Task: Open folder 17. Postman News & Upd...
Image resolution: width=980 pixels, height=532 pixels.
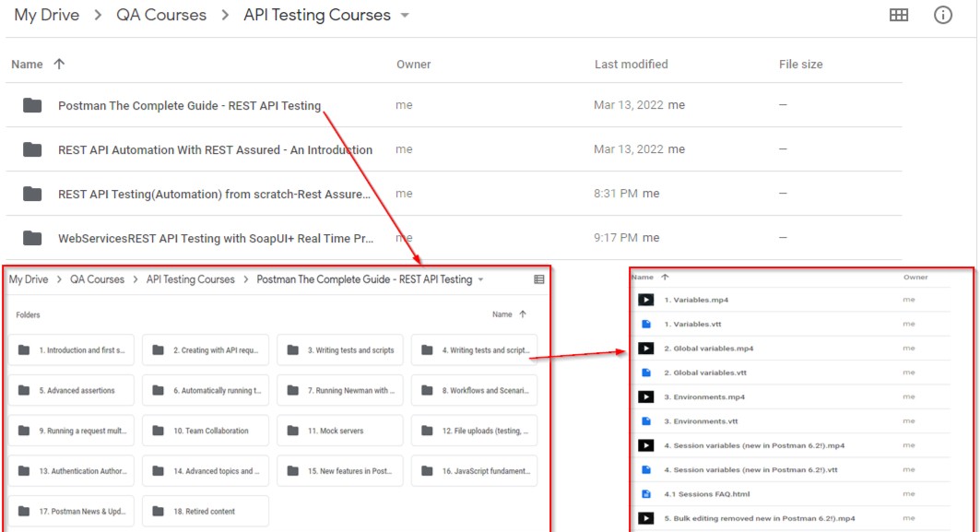Action: tap(72, 512)
